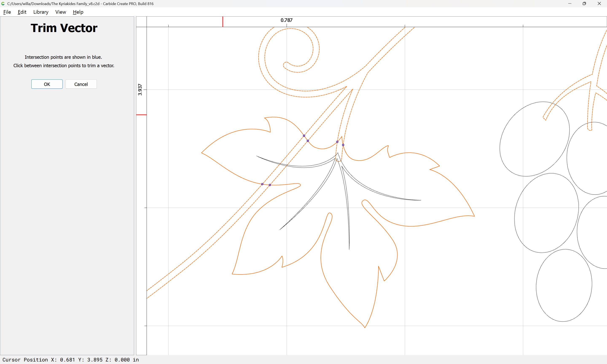Click the Cursor Position readout in status bar
Viewport: 607px width, 364px height.
[x=71, y=360]
